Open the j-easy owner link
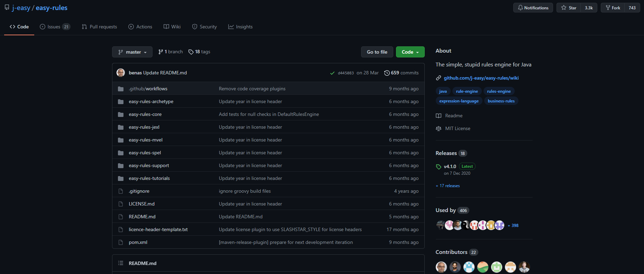This screenshot has width=644, height=274. 21,8
